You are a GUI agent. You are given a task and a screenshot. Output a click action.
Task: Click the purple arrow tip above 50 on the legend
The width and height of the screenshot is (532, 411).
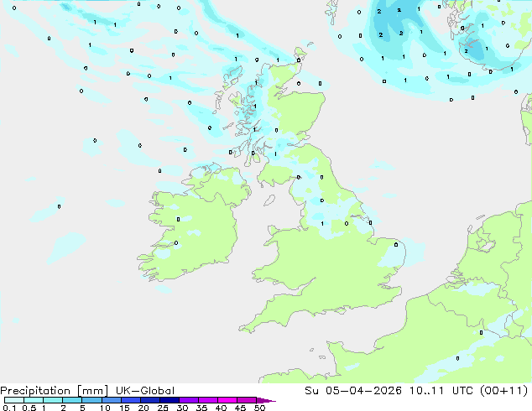[x=266, y=400]
